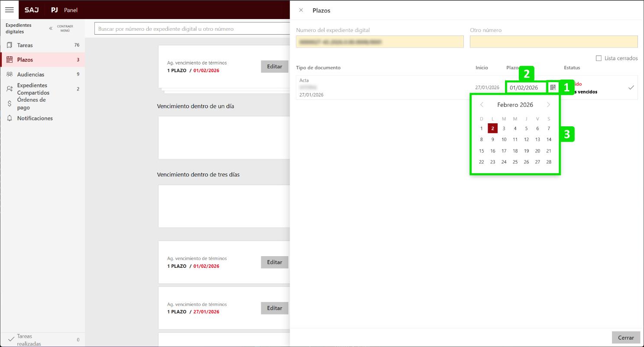This screenshot has width=644, height=347.
Task: Click the calendar picker icon beside Plazo date
Action: pos(553,87)
